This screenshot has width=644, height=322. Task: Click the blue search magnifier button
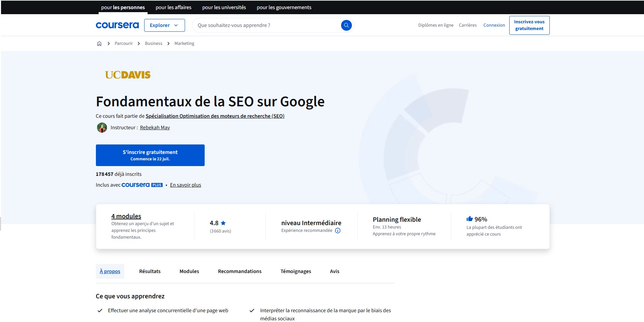[x=346, y=25]
